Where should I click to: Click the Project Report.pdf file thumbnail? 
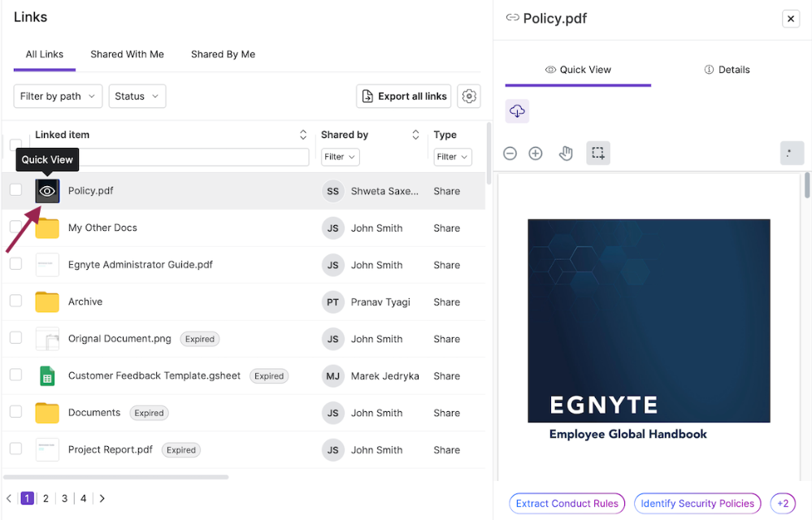47,449
